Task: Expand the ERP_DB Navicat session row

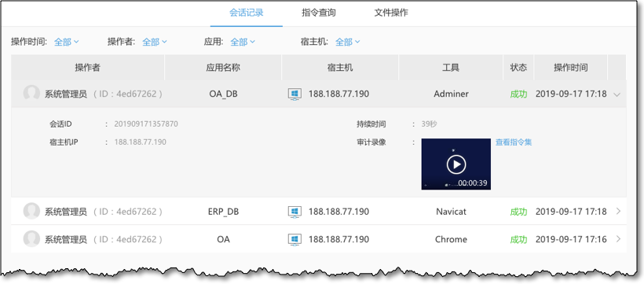Action: (x=619, y=212)
